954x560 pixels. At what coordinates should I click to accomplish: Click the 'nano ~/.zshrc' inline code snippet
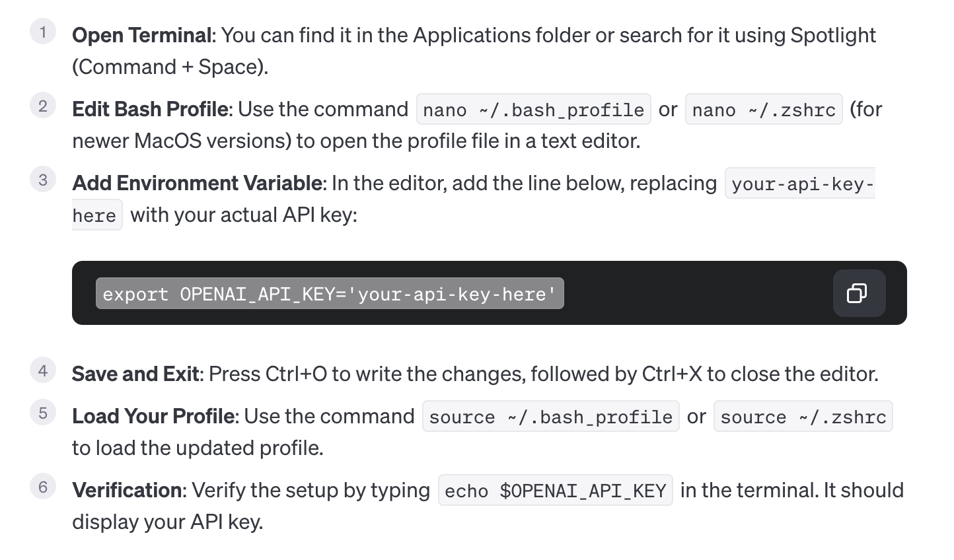pyautogui.click(x=763, y=110)
